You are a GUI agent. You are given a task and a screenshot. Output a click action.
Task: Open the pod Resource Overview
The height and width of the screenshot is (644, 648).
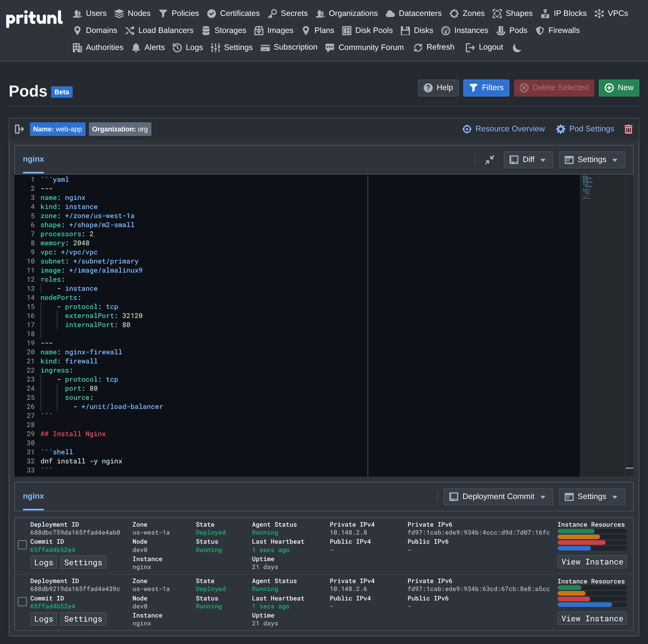(504, 129)
